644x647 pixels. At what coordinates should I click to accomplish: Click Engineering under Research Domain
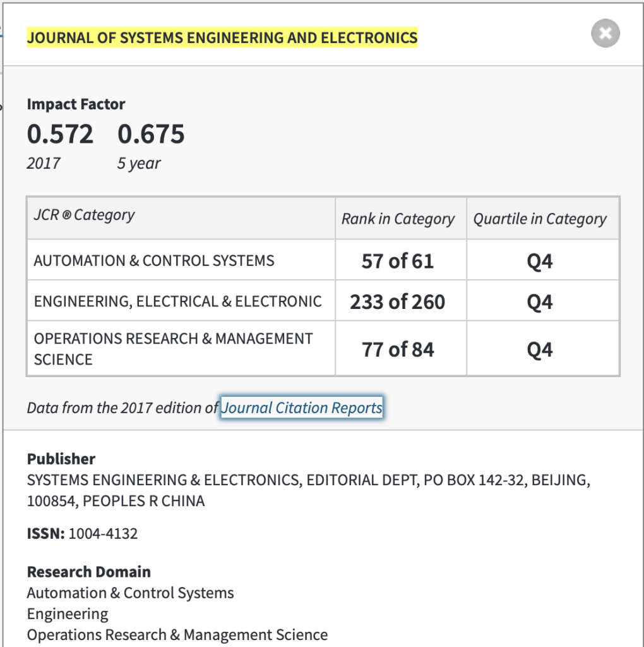pyautogui.click(x=68, y=614)
